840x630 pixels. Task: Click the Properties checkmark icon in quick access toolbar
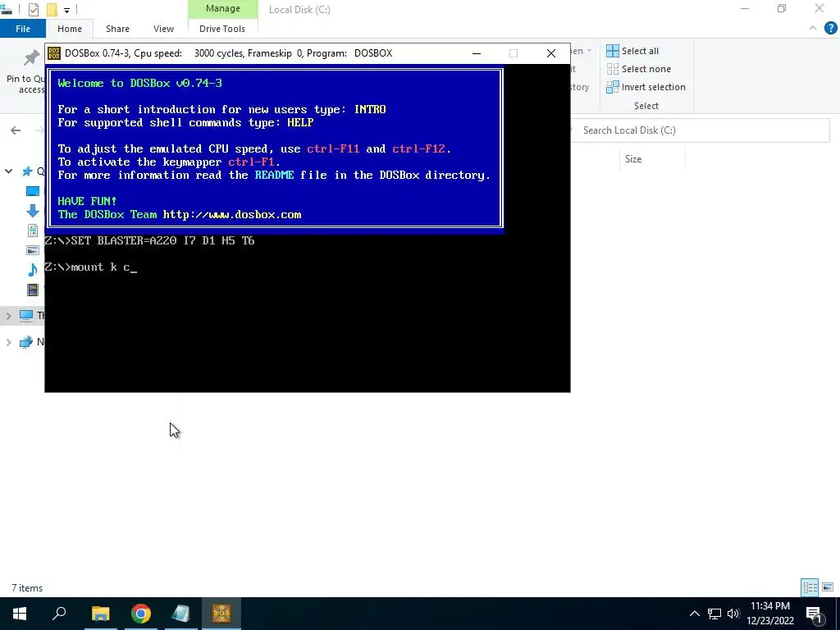33,10
